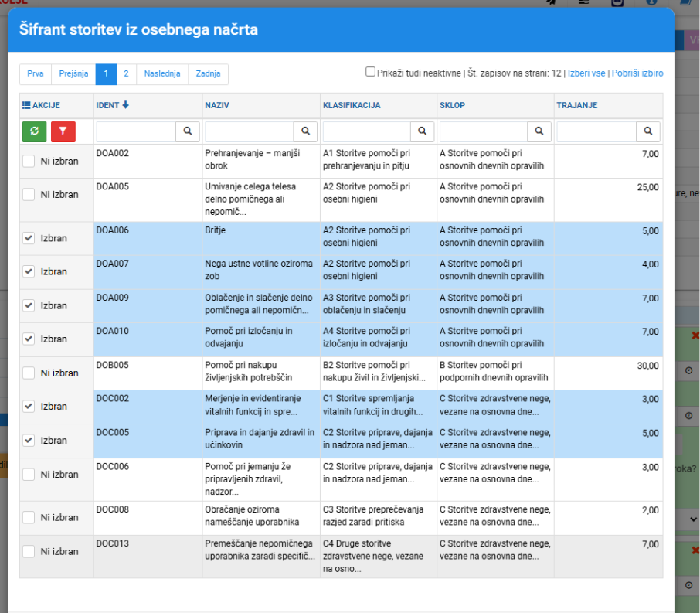Click 'Pobriši izbiro' link
Screen dimensions: 700x613
point(637,73)
